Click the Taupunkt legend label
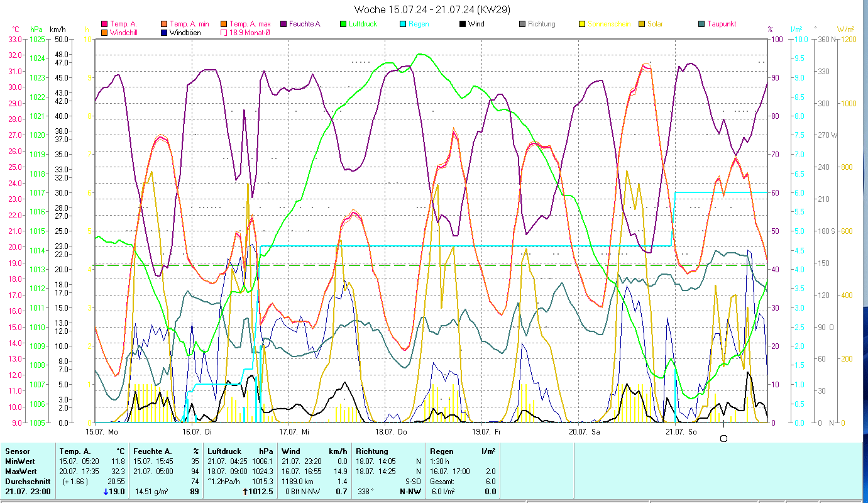Screen dimensions: 868x503 pyautogui.click(x=722, y=24)
